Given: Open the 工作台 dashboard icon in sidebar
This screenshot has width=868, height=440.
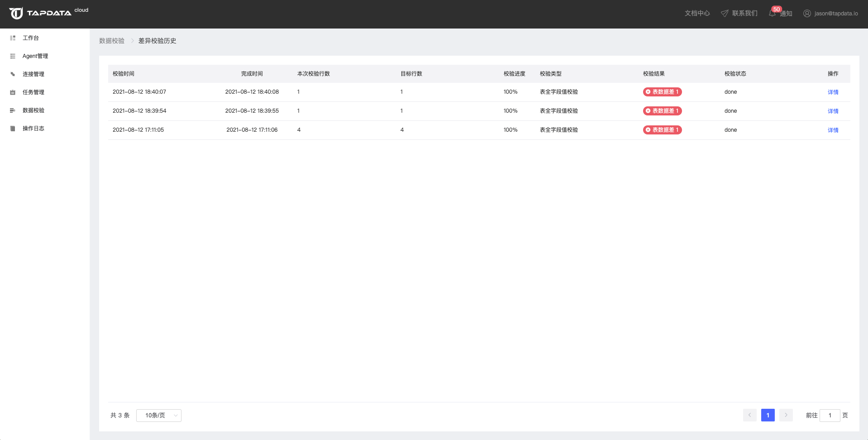Looking at the screenshot, I should click(x=13, y=38).
